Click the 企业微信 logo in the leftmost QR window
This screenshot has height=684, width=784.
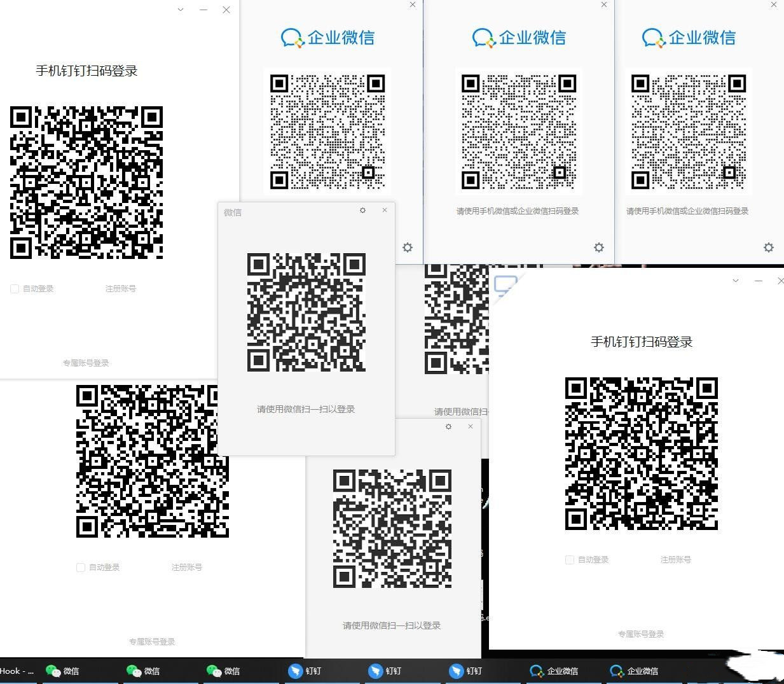point(327,38)
